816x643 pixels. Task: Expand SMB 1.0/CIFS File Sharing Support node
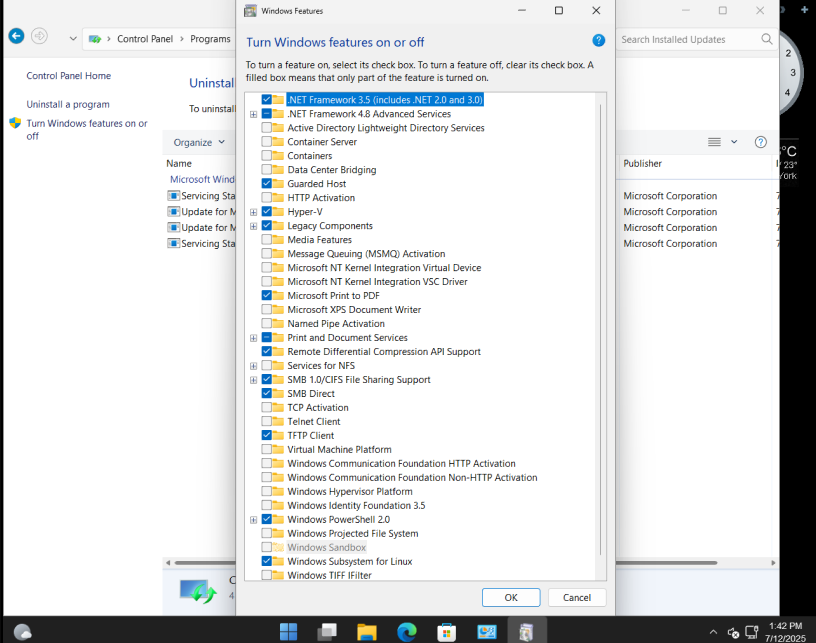tap(253, 380)
